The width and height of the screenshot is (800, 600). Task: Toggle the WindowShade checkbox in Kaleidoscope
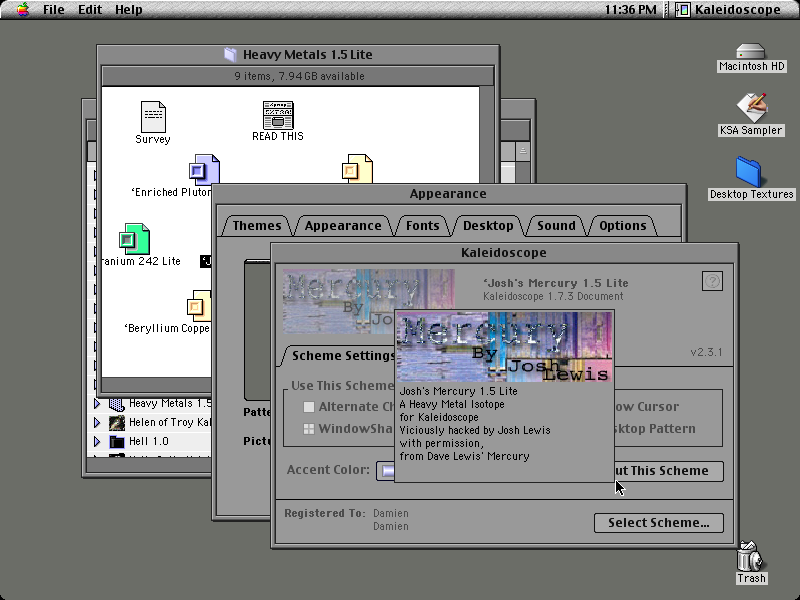(309, 429)
